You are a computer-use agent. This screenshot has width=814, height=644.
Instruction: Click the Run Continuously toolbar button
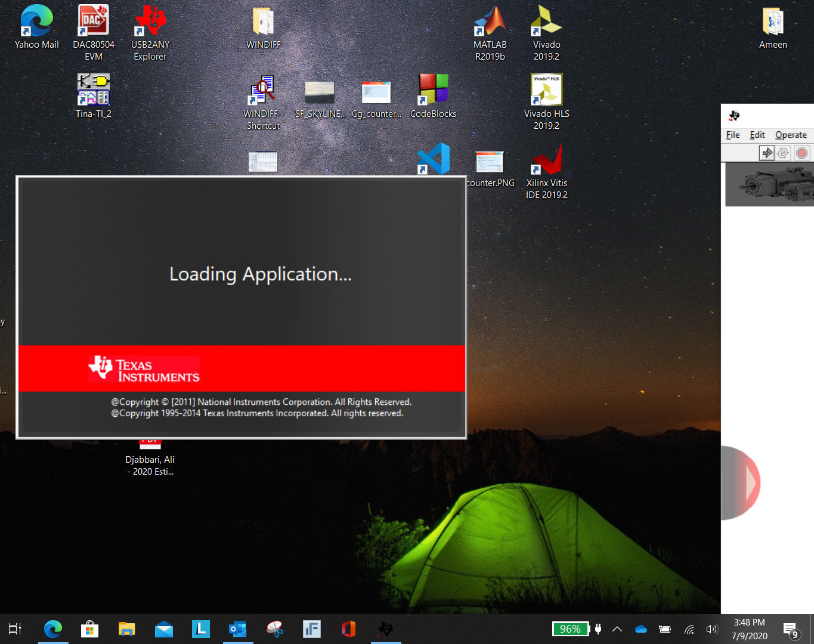click(783, 153)
